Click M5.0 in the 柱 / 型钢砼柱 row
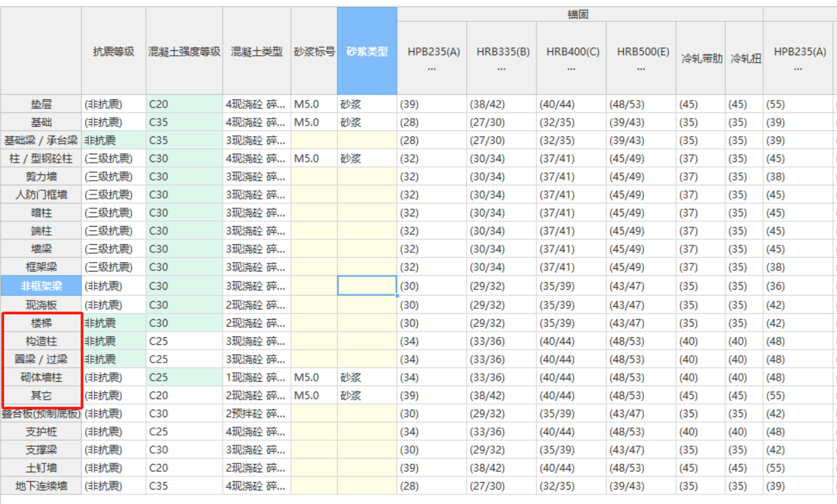This screenshot has height=504, width=837. click(x=314, y=158)
